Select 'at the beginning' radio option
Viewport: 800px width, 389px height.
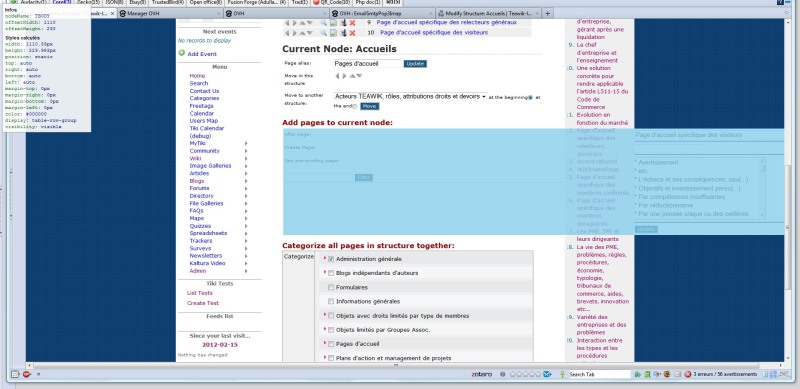[530, 98]
